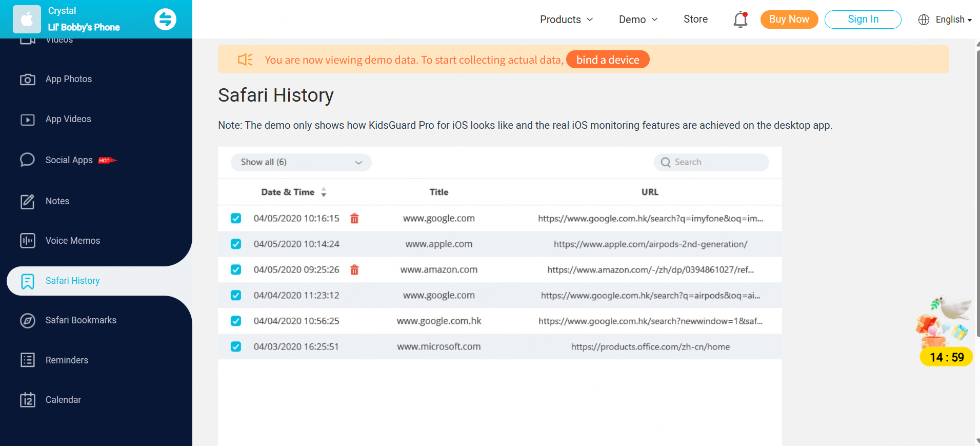This screenshot has width=980, height=446.
Task: Click the Social Apps chat bubble icon
Action: click(28, 160)
